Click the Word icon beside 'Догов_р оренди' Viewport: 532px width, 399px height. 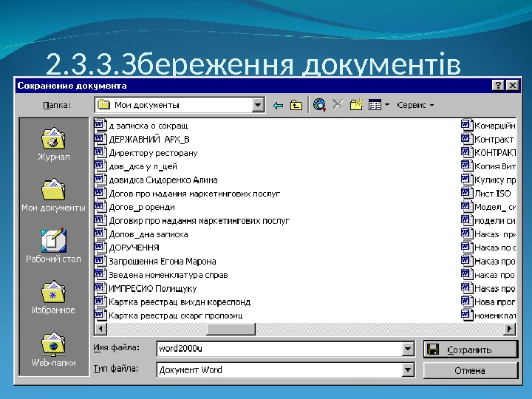click(100, 207)
